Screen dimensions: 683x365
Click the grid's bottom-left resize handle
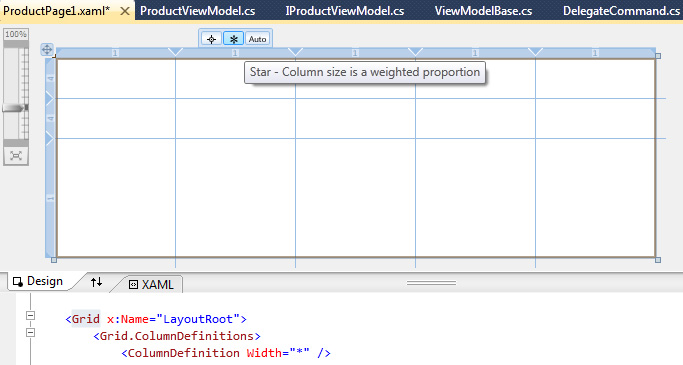click(54, 260)
